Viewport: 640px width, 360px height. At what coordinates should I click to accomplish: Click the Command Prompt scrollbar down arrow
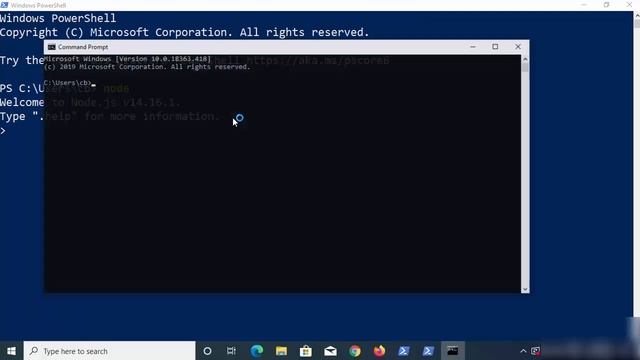tap(525, 289)
